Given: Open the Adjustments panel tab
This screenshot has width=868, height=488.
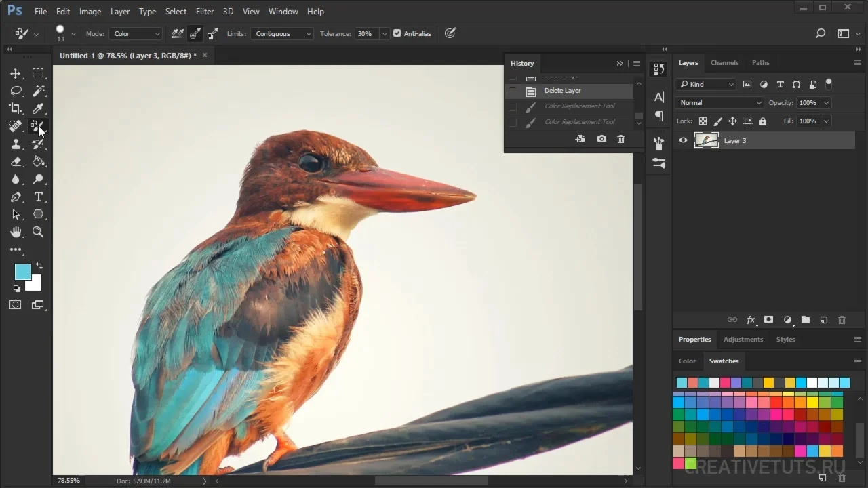Looking at the screenshot, I should pos(743,339).
